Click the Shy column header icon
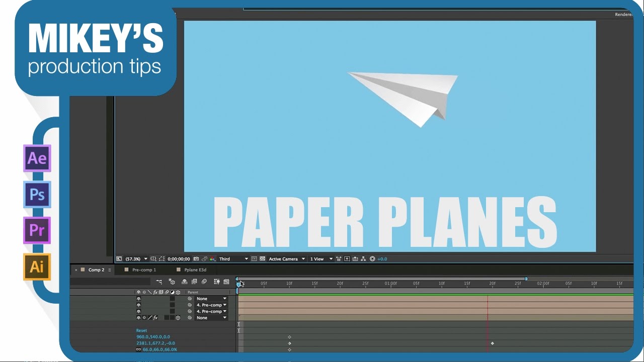The height and width of the screenshot is (362, 644). pyautogui.click(x=138, y=292)
